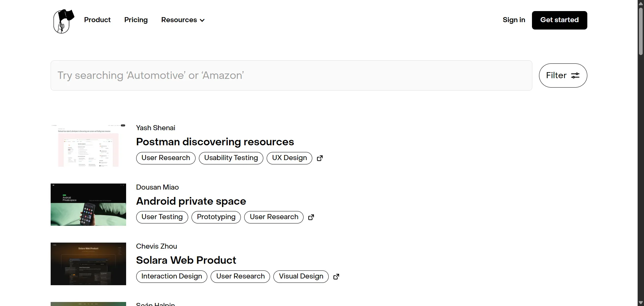This screenshot has height=306, width=644.
Task: Select the UX Design tag
Action: click(x=289, y=158)
